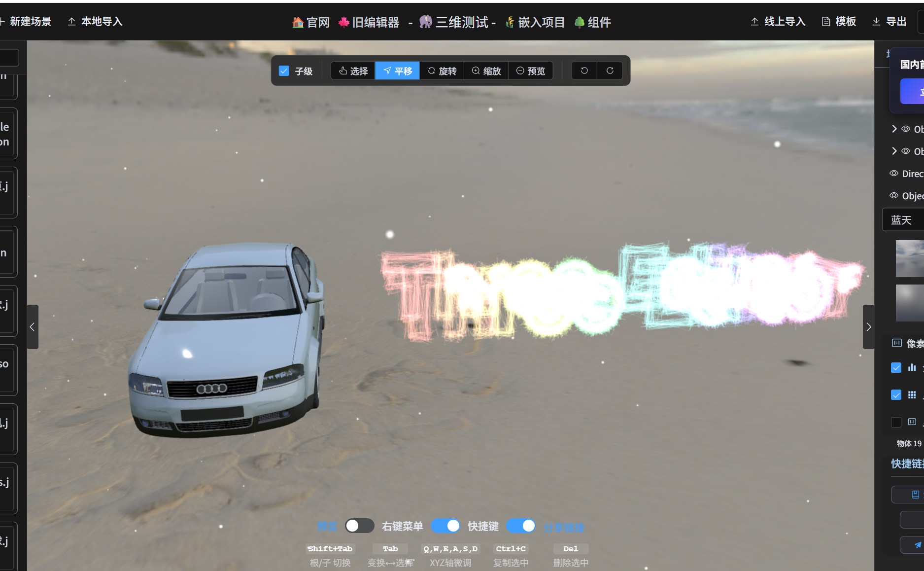Switch to the 旋转 rotate tool
The height and width of the screenshot is (571, 924).
[x=442, y=71]
